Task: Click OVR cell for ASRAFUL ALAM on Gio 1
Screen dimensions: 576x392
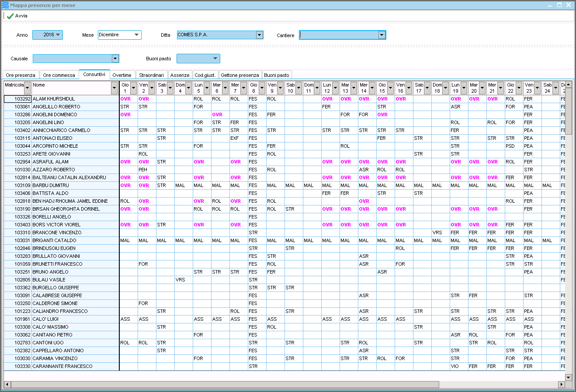Action: [128, 162]
